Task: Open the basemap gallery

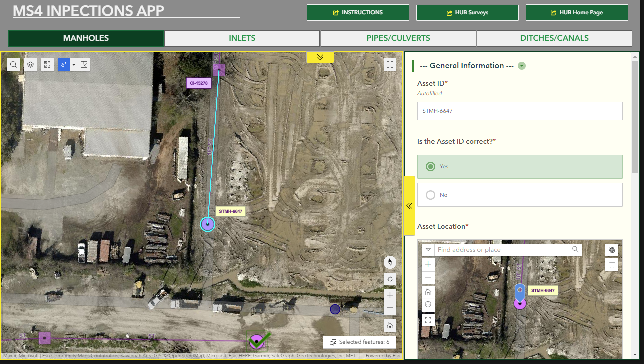Action: (47, 64)
